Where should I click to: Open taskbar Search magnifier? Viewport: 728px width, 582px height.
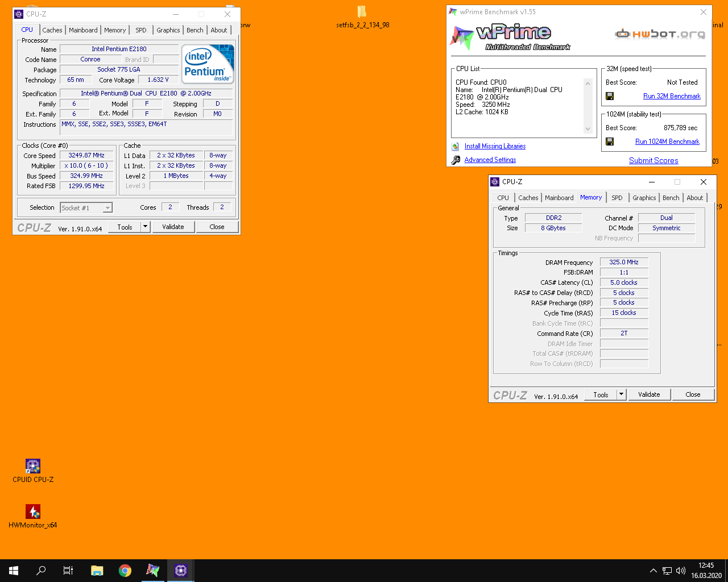[41, 571]
